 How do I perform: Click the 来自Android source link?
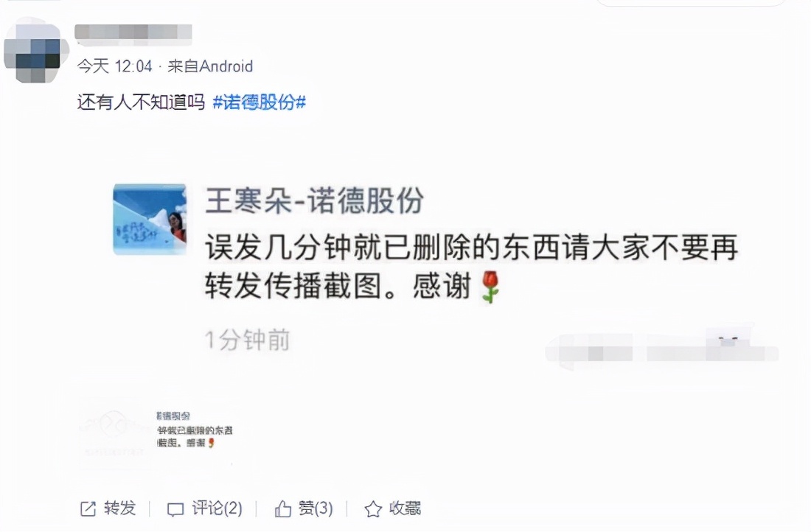coord(210,66)
